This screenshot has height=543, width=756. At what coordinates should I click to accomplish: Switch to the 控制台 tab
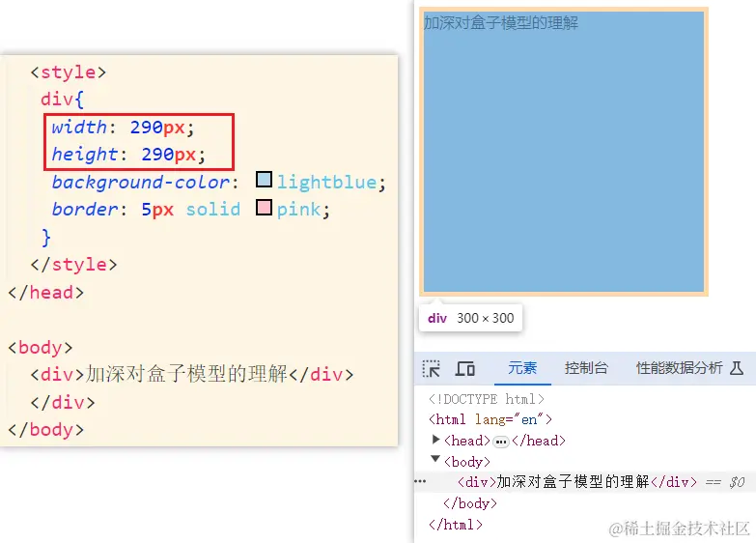coord(586,368)
